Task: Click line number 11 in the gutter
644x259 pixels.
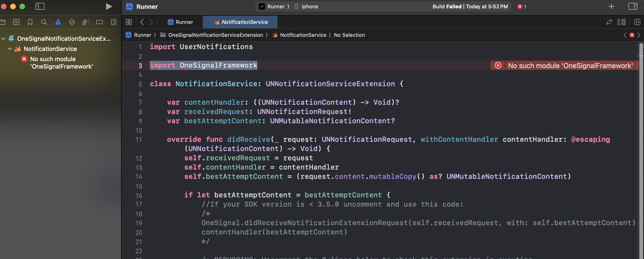Action: 139,140
